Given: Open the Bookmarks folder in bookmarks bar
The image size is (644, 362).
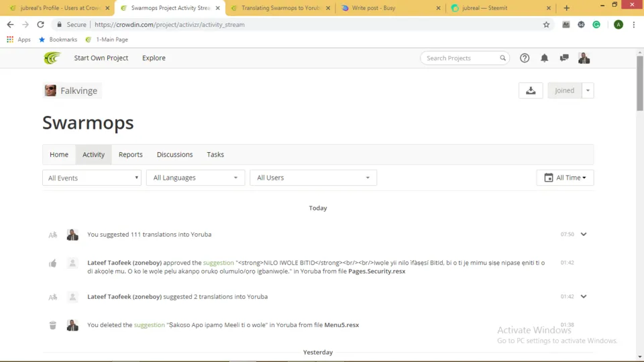Looking at the screenshot, I should [x=58, y=40].
